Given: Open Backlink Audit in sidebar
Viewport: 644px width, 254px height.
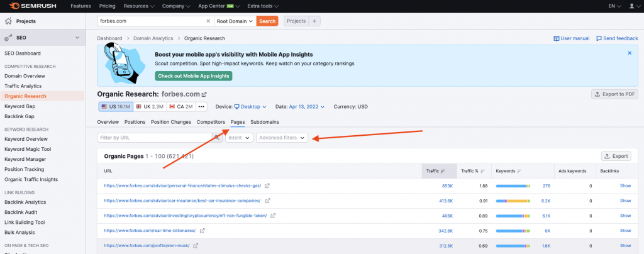Looking at the screenshot, I should tap(21, 212).
